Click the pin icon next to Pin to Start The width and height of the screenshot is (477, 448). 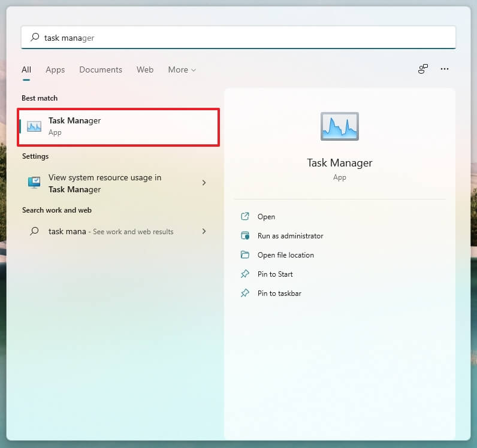pyautogui.click(x=245, y=274)
